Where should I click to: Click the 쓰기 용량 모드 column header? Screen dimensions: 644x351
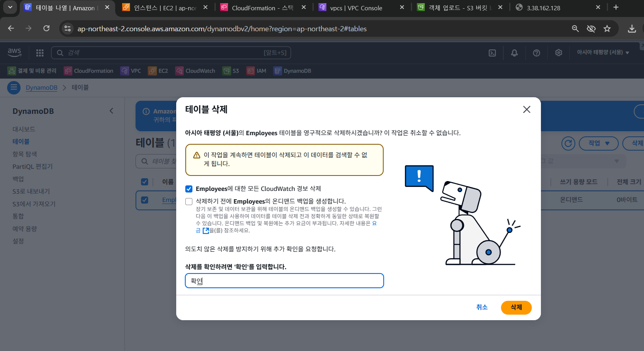pos(578,182)
